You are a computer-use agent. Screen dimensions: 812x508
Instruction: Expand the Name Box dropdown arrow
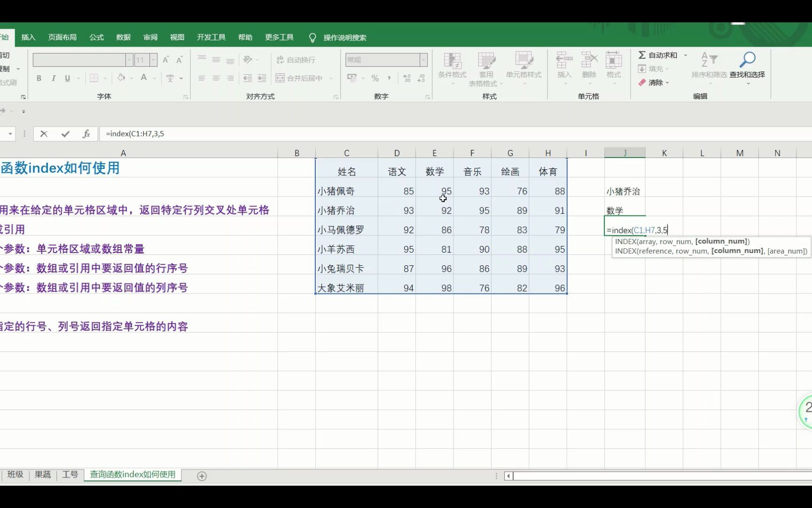coord(10,134)
